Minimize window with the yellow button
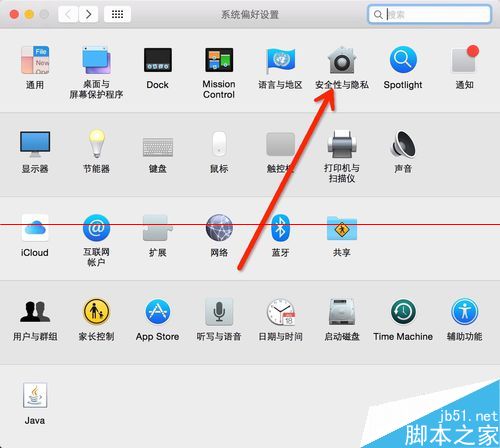Screen dimensions: 500x448 (x=29, y=14)
